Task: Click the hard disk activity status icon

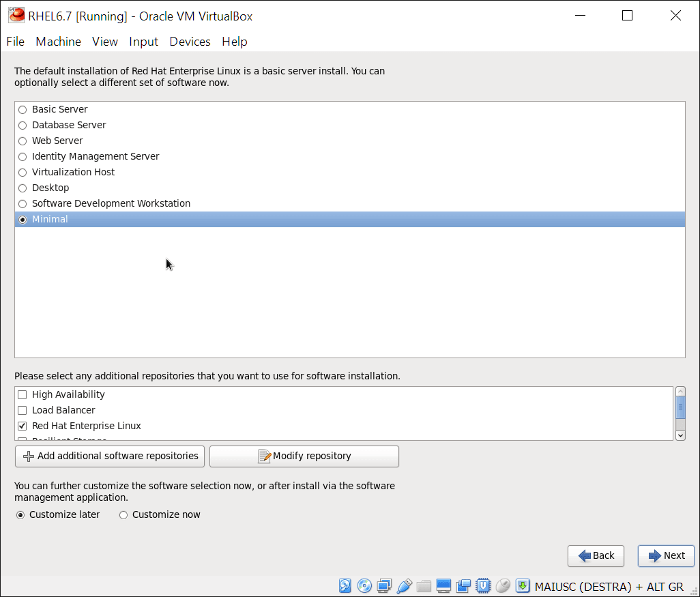Action: (x=345, y=585)
